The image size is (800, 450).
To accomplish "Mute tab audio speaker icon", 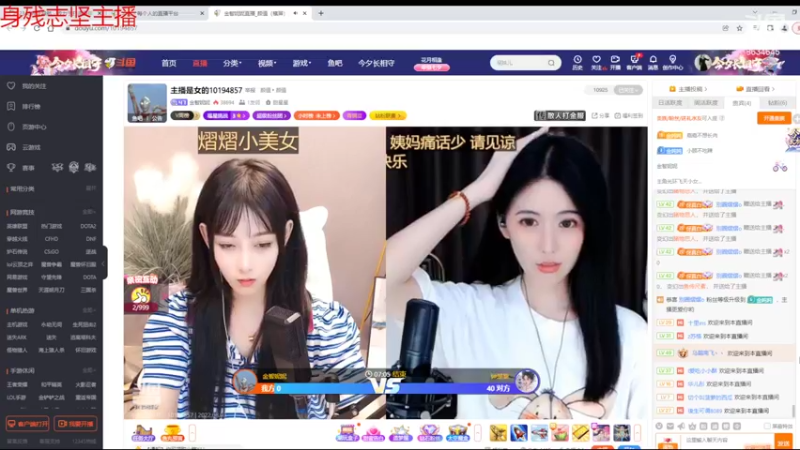I will coord(295,13).
